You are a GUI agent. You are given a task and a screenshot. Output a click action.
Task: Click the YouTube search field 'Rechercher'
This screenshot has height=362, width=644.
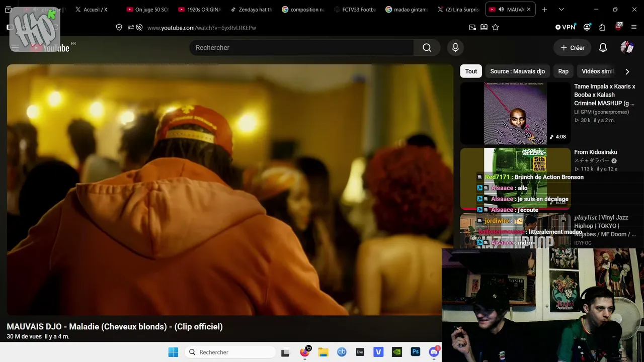pyautogui.click(x=302, y=48)
